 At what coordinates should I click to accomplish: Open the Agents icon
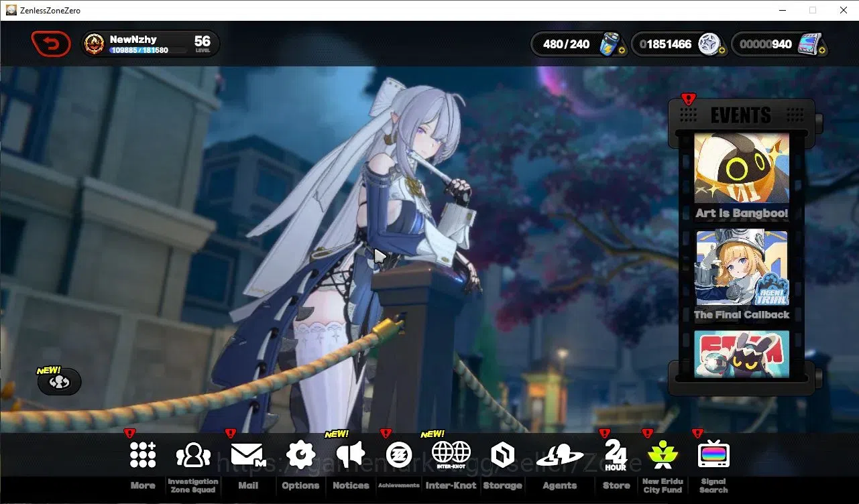[559, 456]
